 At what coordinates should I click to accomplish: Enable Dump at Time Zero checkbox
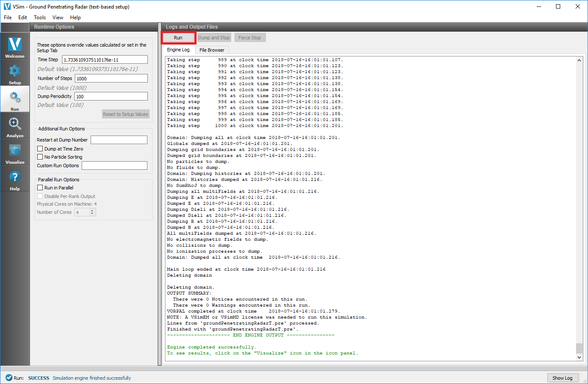(x=40, y=149)
